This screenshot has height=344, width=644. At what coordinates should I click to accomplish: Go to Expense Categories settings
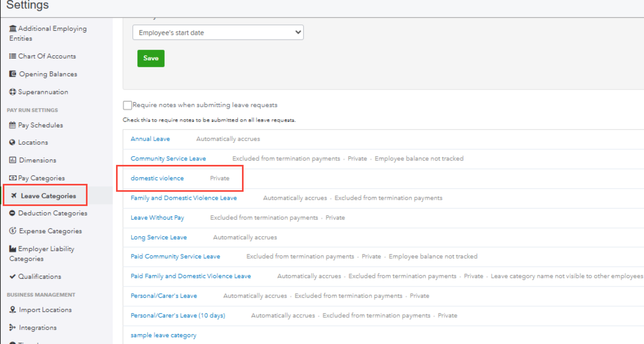50,231
